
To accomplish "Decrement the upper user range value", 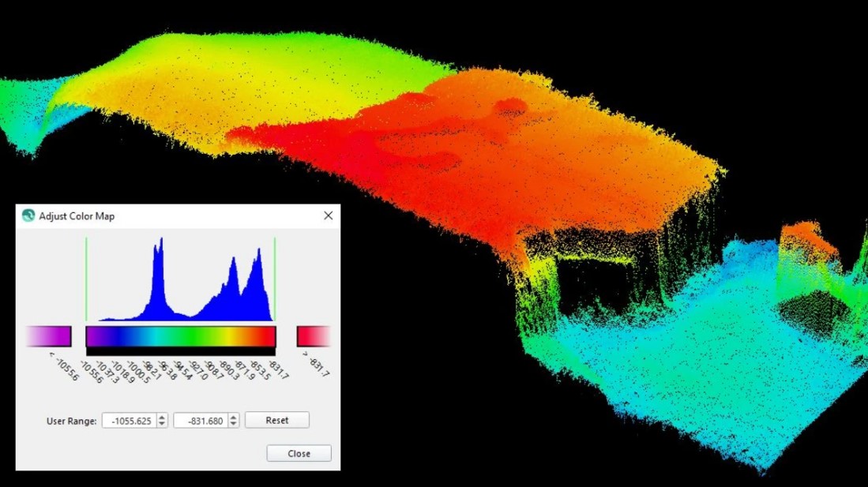I will 232,425.
